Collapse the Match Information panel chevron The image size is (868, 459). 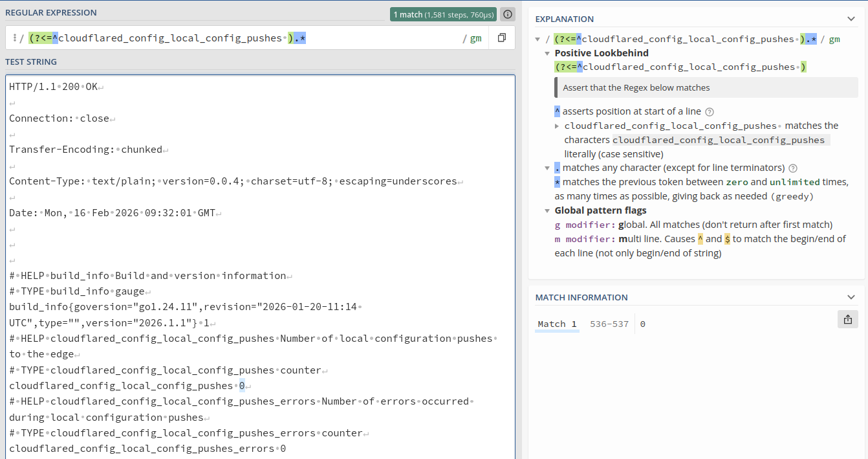point(851,297)
